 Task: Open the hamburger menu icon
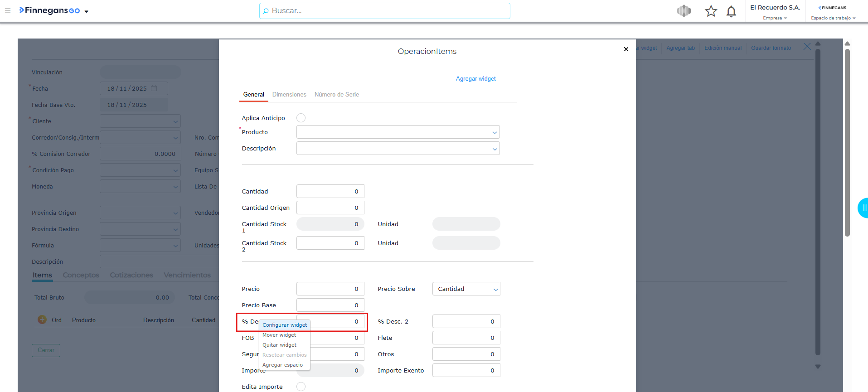(8, 10)
